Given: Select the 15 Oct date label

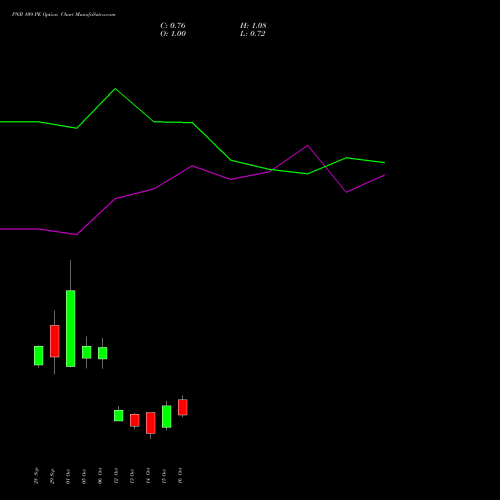Looking at the screenshot, I should tap(164, 476).
